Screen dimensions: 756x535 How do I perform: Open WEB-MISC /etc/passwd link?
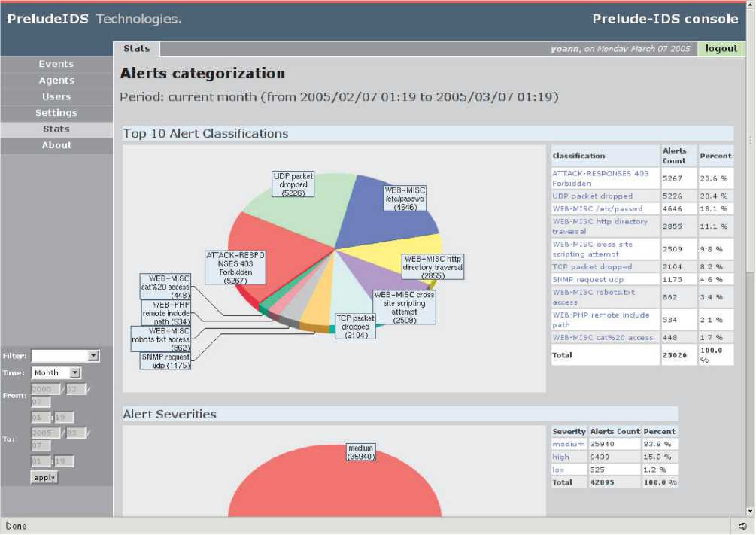tap(597, 209)
